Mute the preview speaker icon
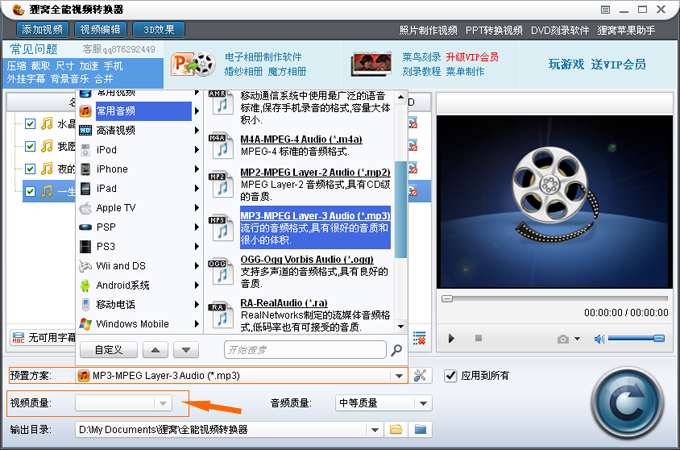The width and height of the screenshot is (680, 450). pyautogui.click(x=599, y=339)
